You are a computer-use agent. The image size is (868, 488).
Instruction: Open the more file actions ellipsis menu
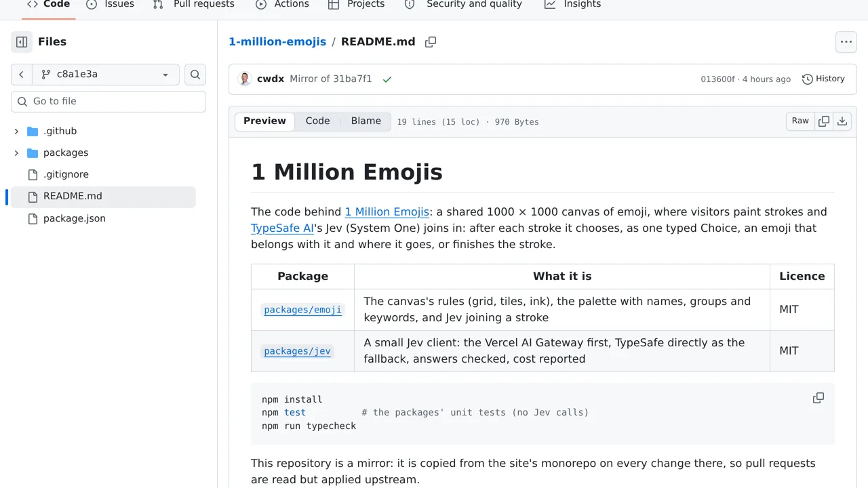[x=846, y=42]
